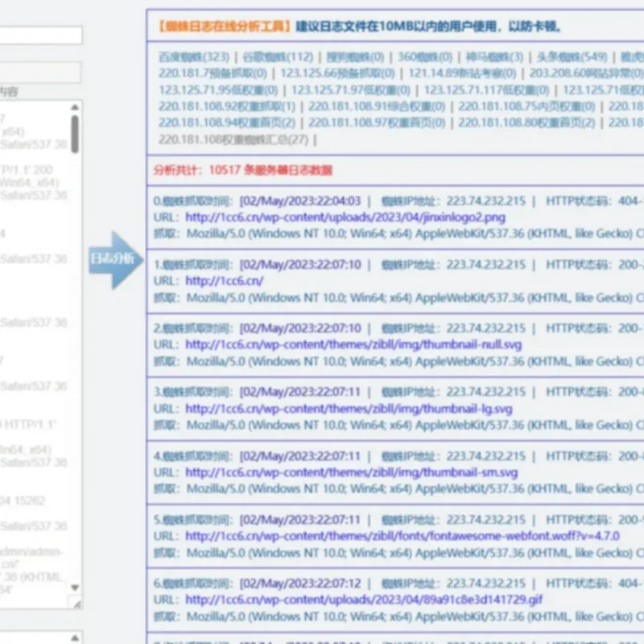Click the lower box scroll up arrow
This screenshot has height=644, width=644.
tap(75, 638)
